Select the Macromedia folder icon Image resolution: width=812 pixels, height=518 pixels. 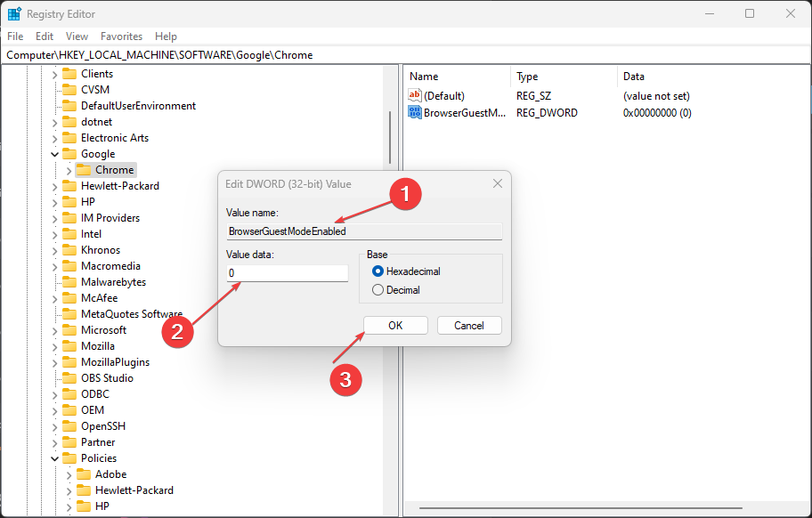coord(69,266)
